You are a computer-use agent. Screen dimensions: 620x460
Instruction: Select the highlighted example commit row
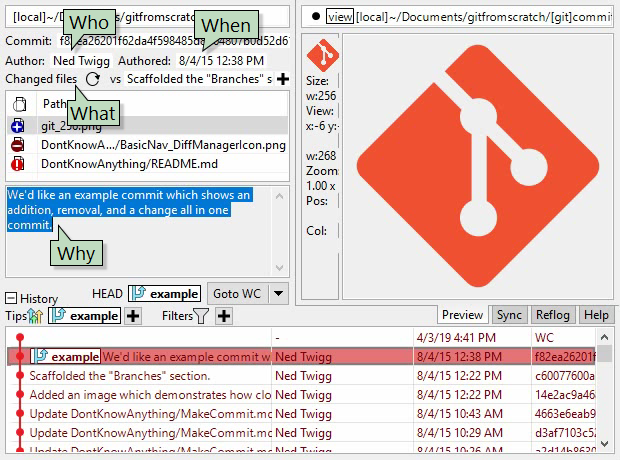click(301, 356)
